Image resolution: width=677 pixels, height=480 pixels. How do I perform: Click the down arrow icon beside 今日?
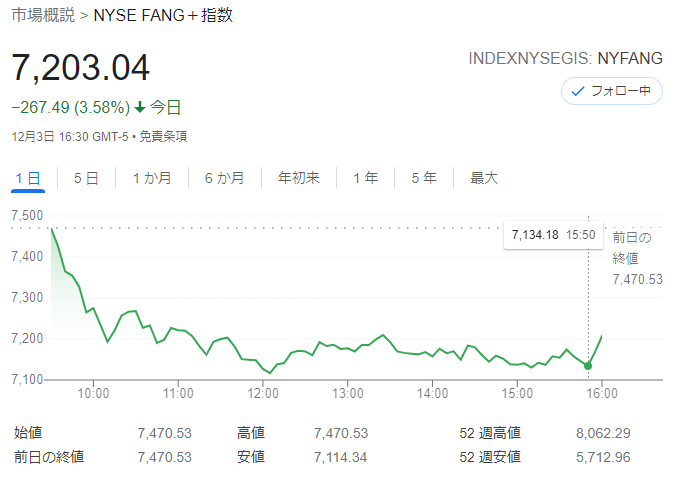coord(139,107)
